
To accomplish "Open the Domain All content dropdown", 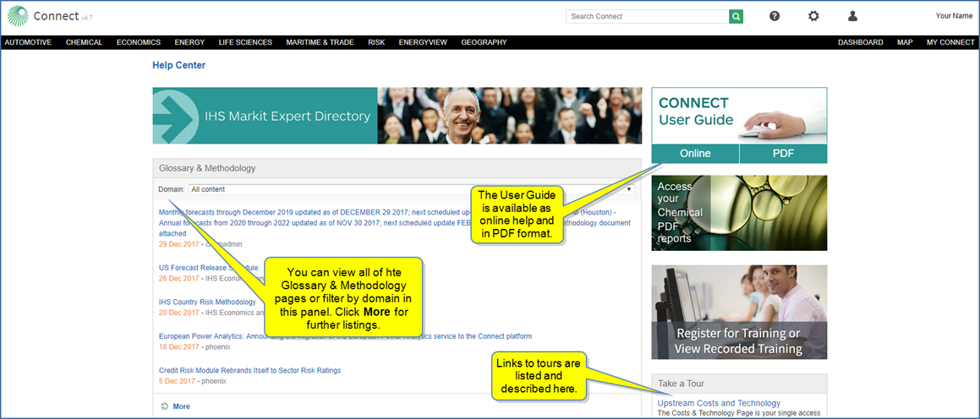I will 412,189.
